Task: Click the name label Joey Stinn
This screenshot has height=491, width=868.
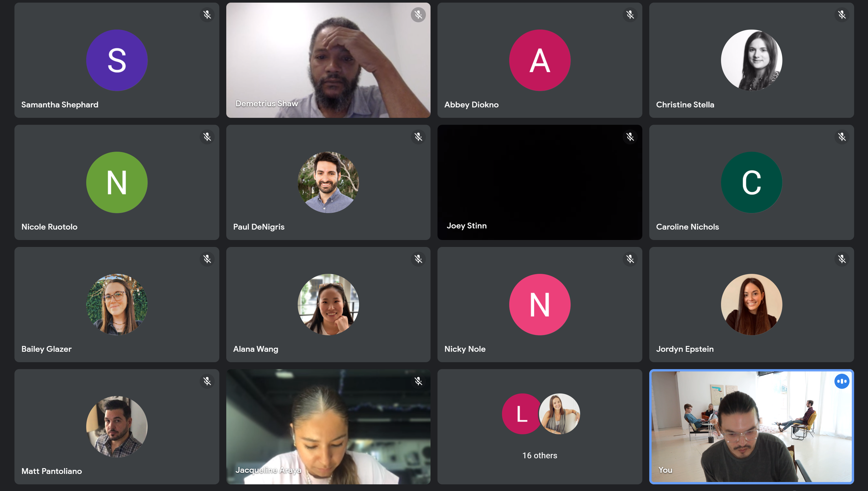Action: 467,226
